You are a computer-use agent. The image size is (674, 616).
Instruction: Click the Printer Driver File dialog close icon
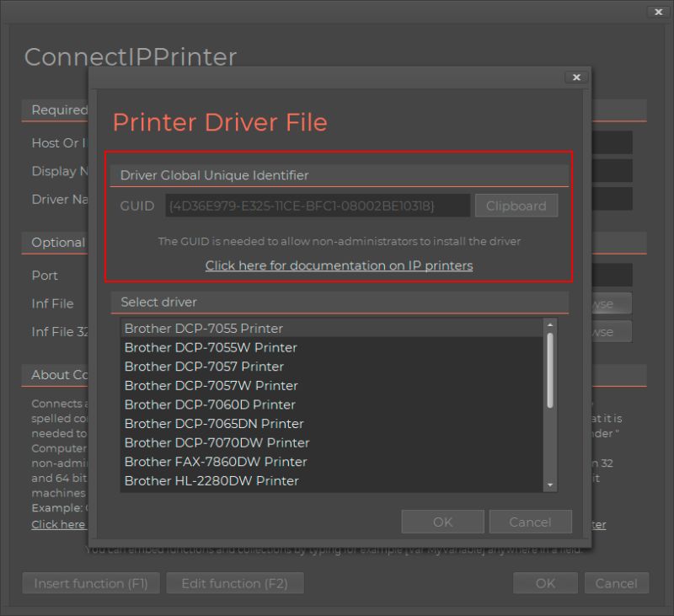(x=576, y=77)
